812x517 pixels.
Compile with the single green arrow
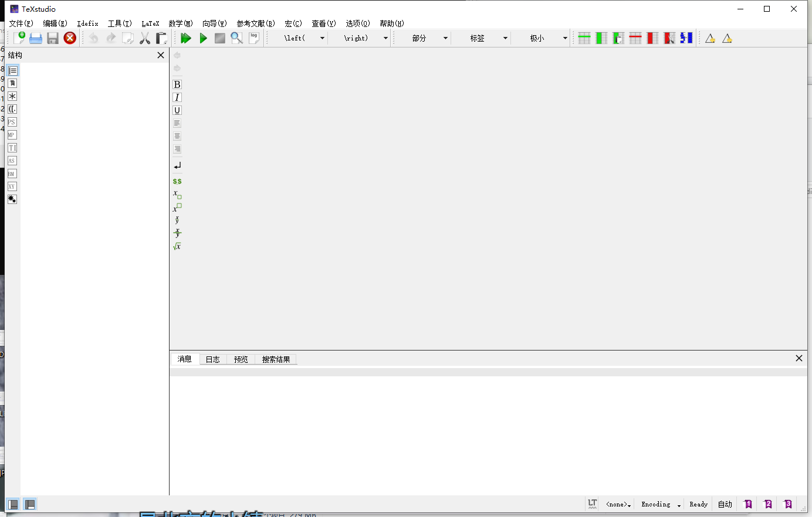[x=203, y=38]
